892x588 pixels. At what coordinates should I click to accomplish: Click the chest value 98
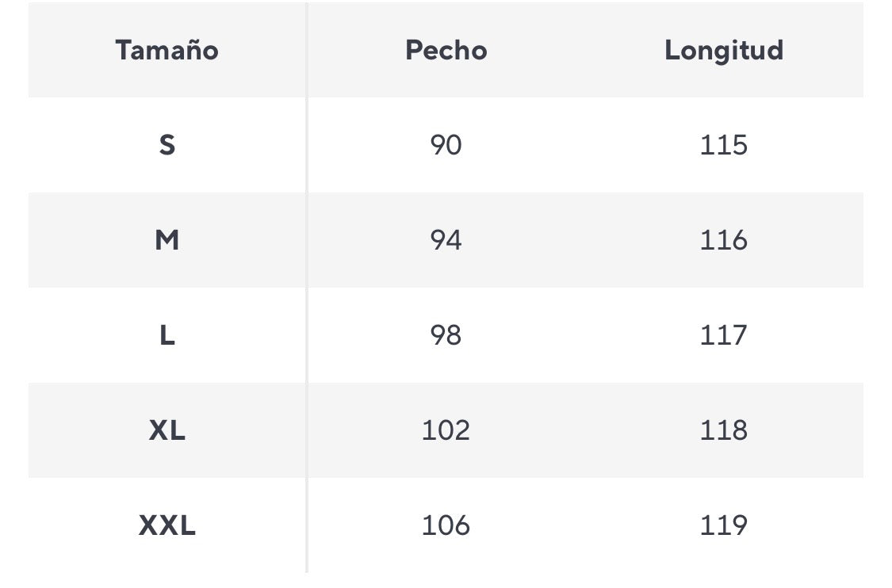coord(446,335)
